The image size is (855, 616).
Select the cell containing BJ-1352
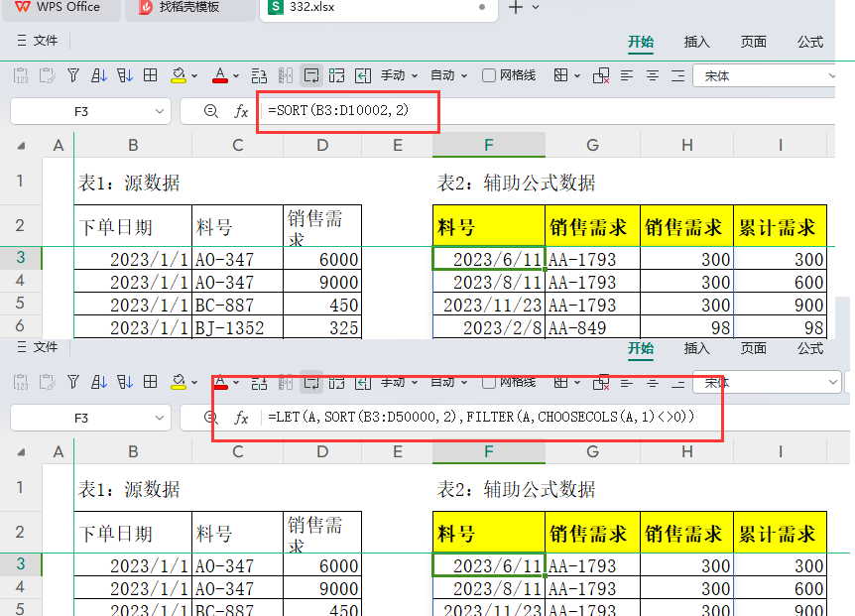pyautogui.click(x=237, y=327)
